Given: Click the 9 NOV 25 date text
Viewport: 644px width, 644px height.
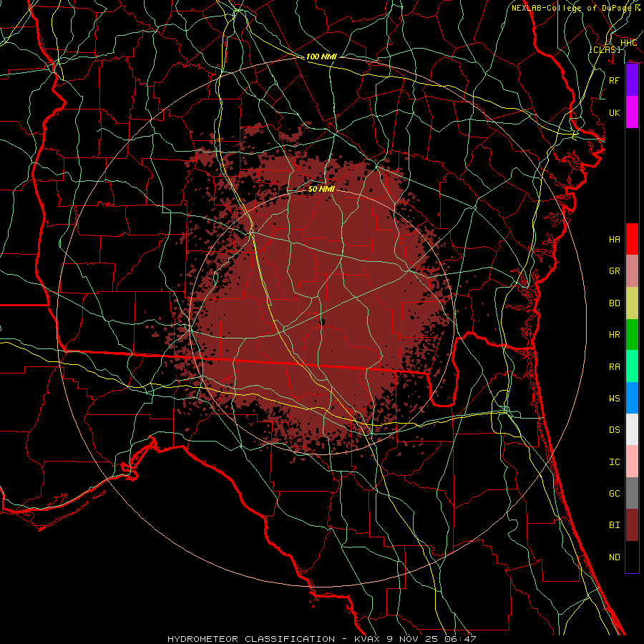Looking at the screenshot, I should (x=411, y=639).
